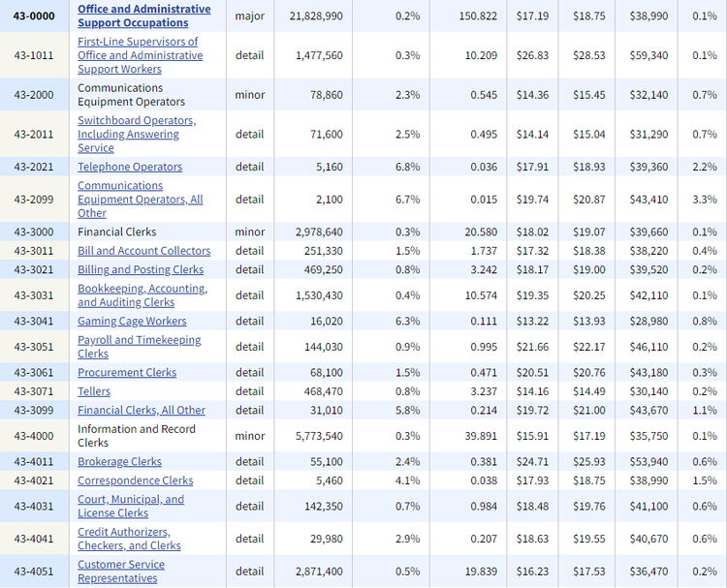
Task: Click Financial Clerks, All Other link
Action: [x=142, y=411]
